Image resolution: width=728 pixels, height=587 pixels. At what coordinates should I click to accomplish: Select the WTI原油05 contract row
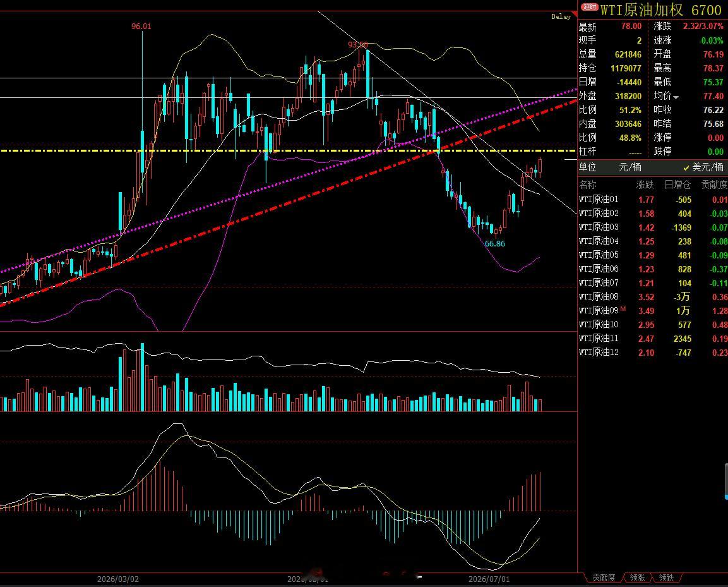click(653, 255)
